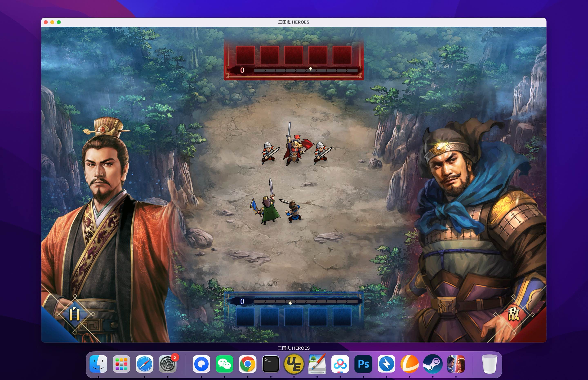
Task: Open the orange swirl app in Dock
Action: [410, 364]
